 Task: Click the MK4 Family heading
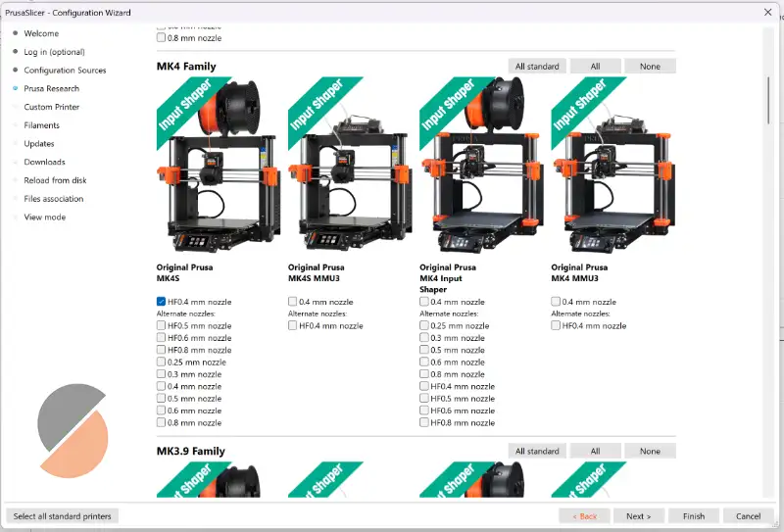coord(186,67)
